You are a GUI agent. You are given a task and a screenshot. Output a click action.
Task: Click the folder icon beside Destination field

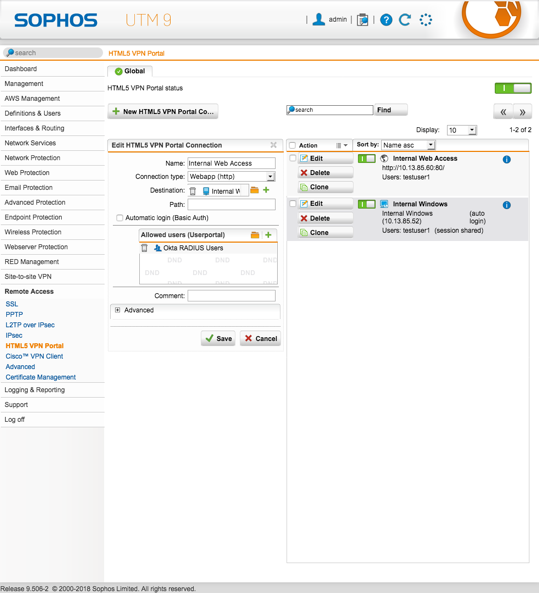(x=255, y=190)
